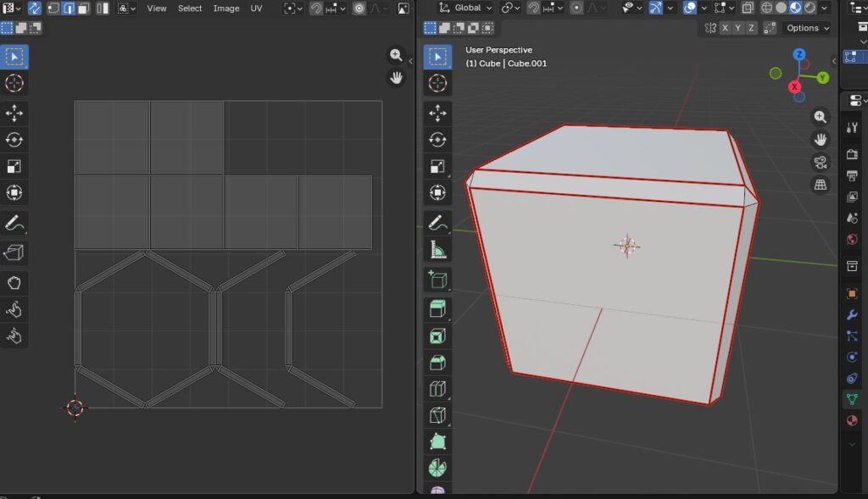Viewport: 868px width, 499px height.
Task: Open the Global transform orientation dropdown
Action: (x=465, y=8)
